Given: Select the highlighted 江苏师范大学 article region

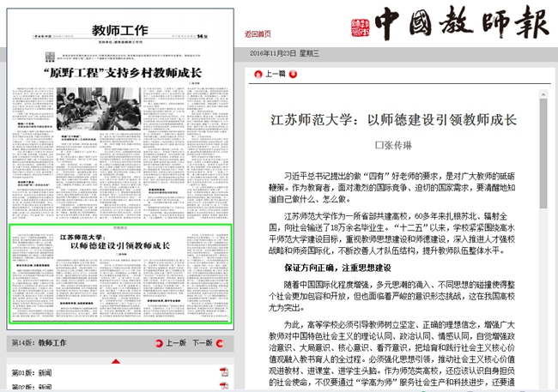Looking at the screenshot, I should pyautogui.click(x=120, y=274).
